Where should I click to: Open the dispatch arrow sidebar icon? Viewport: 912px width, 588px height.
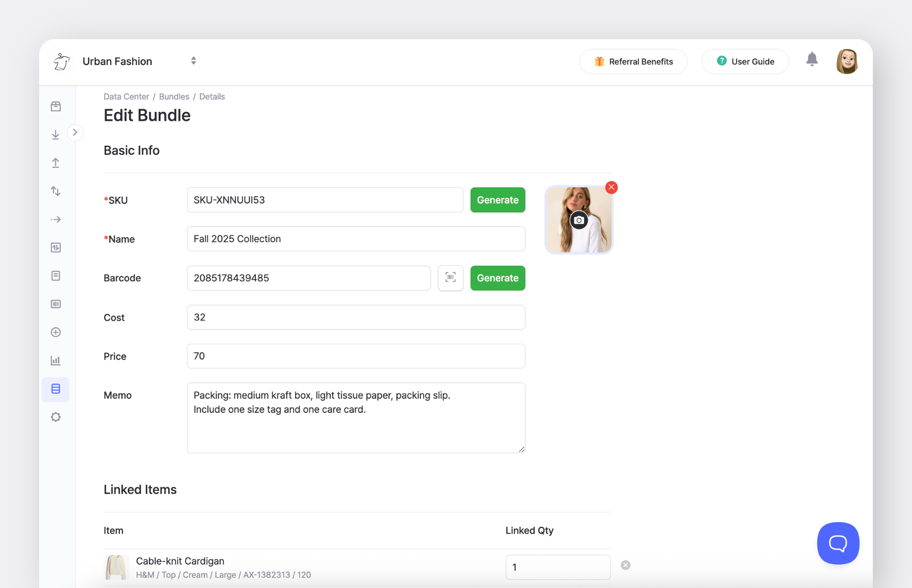56,219
